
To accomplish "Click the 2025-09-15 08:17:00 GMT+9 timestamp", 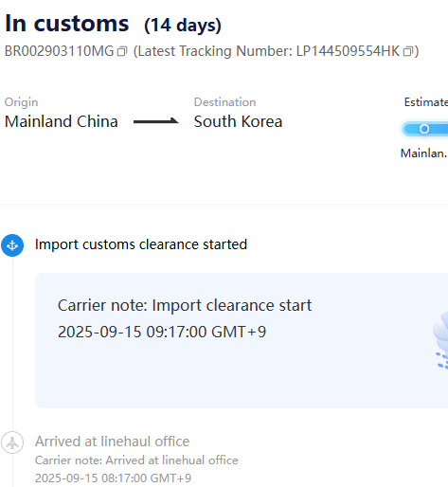I will tap(113, 478).
